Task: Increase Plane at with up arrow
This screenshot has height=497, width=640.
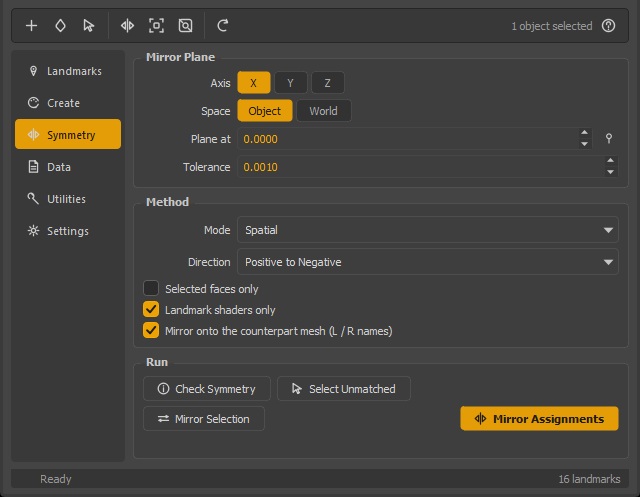Action: 584,133
